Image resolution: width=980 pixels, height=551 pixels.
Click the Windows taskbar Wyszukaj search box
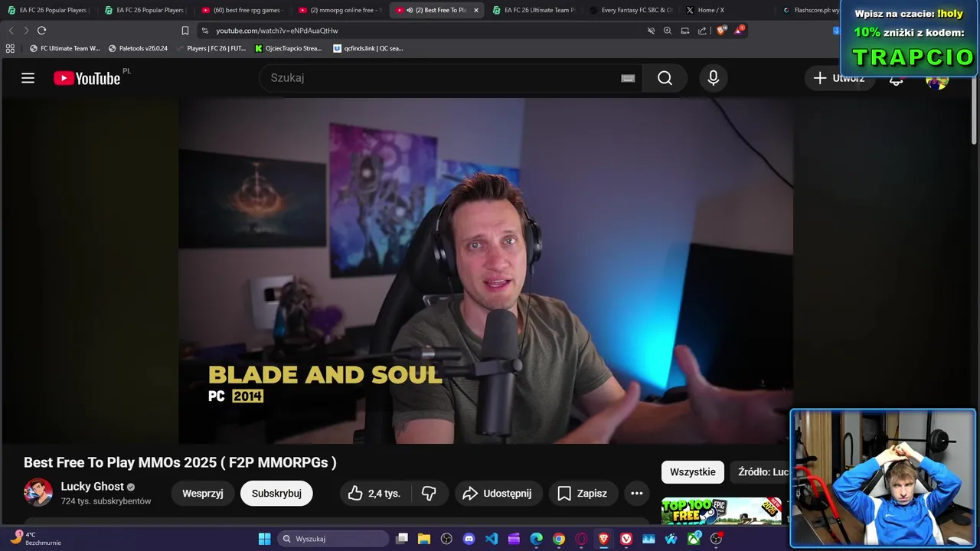tap(333, 539)
